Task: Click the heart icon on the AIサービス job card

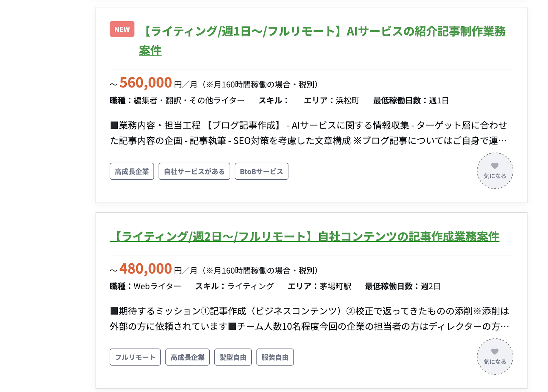Action: click(x=495, y=166)
